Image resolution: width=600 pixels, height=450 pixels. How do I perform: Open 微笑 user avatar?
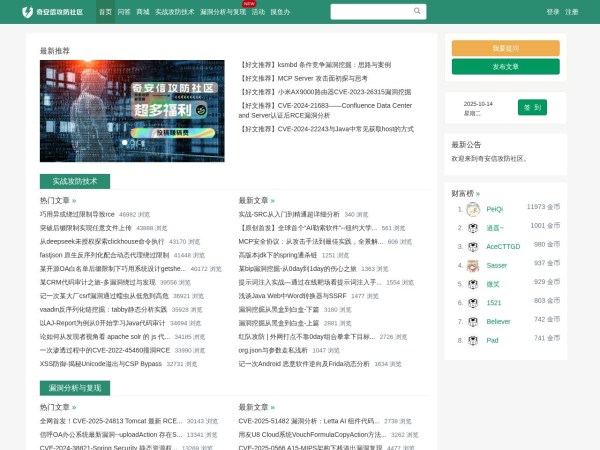coord(473,284)
